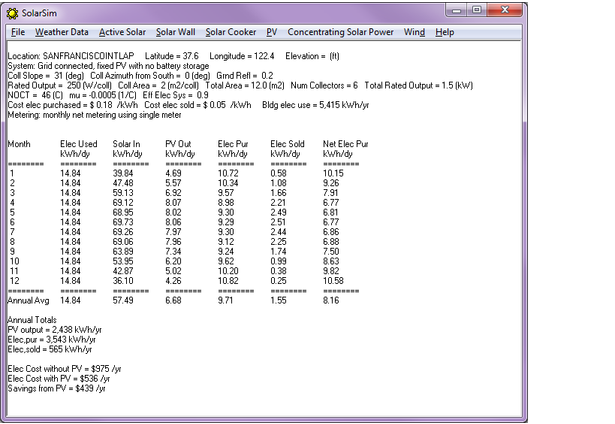Click the PV output = 2,438 kWh/yr line
Image resolution: width=615 pixels, height=424 pixels.
(55, 330)
